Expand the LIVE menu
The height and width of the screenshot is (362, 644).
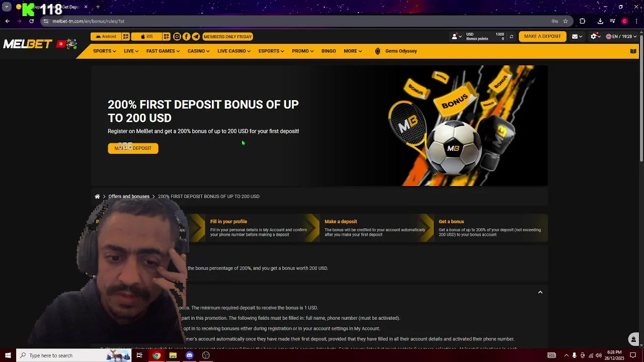tap(131, 51)
